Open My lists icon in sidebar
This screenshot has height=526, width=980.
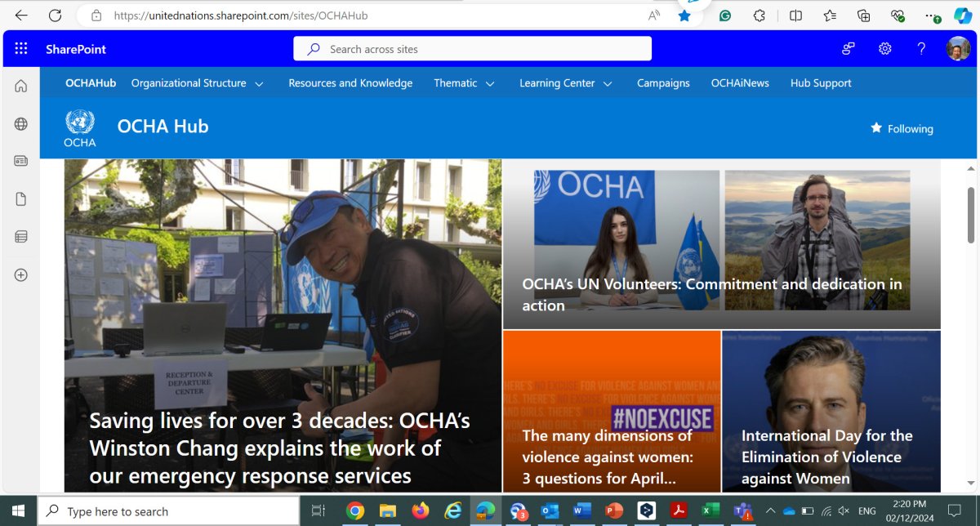coord(21,237)
